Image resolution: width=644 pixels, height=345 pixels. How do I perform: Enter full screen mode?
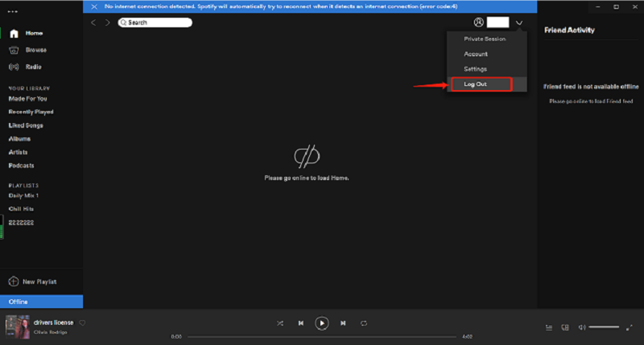(x=630, y=327)
